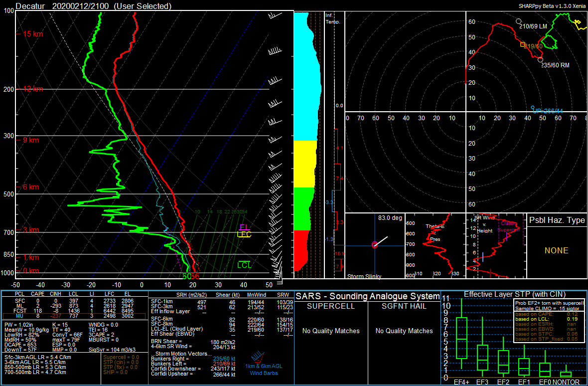This screenshot has height=386, width=588.
Task: Click the SGFNT HAIL column heading
Action: pos(404,306)
